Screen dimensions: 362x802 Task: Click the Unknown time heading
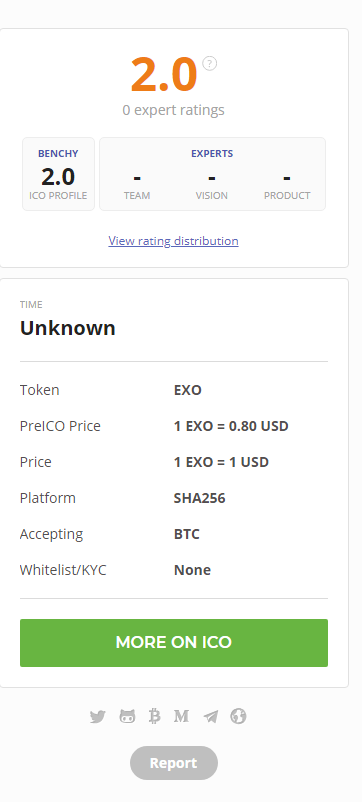pos(67,328)
